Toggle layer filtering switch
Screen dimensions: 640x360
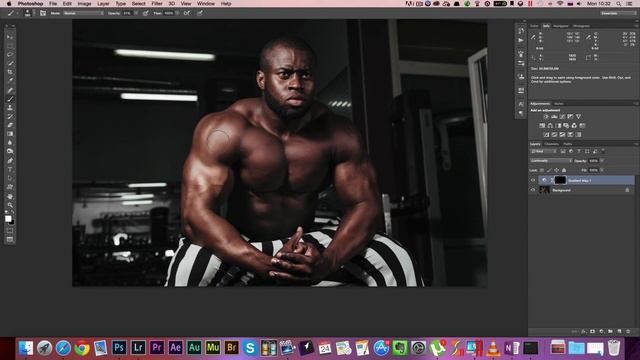[603, 151]
